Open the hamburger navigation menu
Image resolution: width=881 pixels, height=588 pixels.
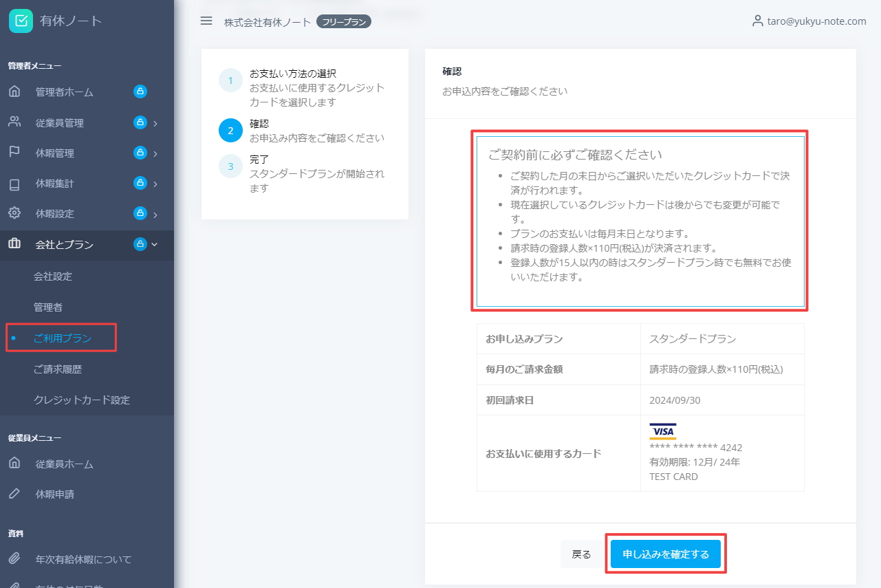(x=206, y=21)
